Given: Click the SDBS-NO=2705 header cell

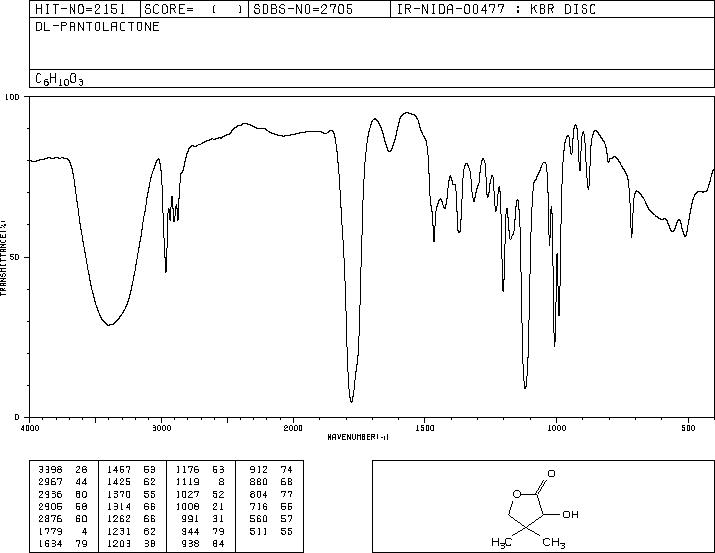Looking at the screenshot, I should coord(319,9).
